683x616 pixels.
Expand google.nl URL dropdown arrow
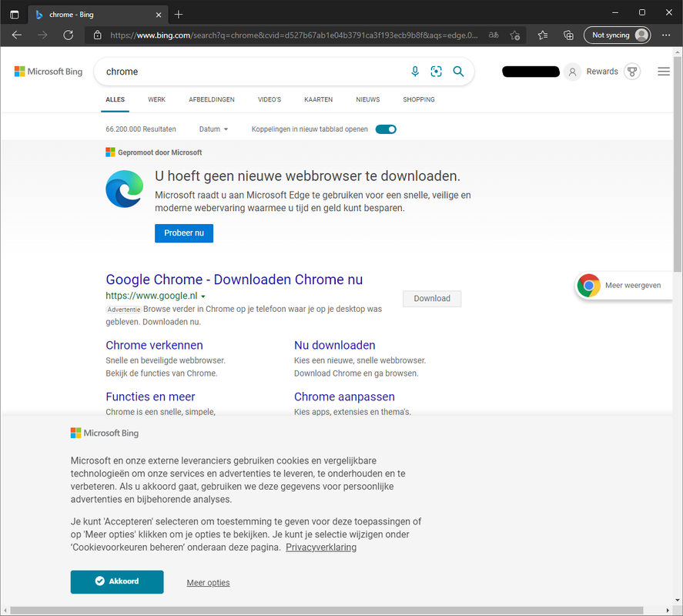(x=203, y=296)
